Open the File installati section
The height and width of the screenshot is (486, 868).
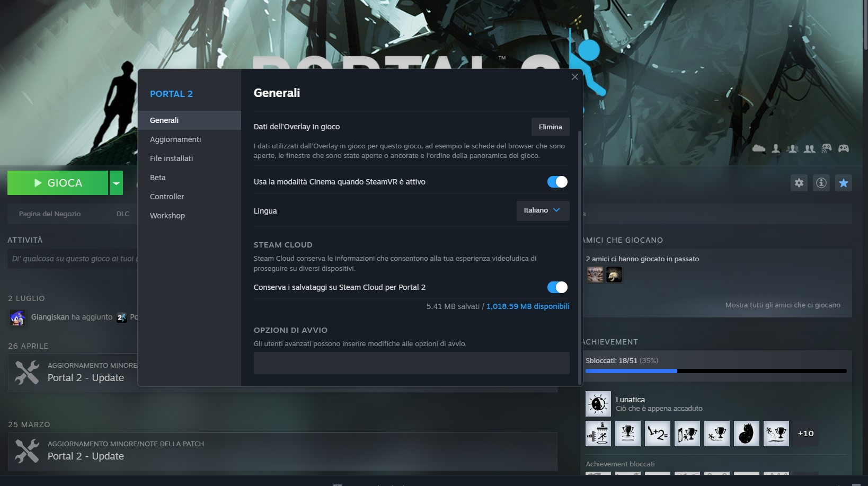click(x=189, y=158)
